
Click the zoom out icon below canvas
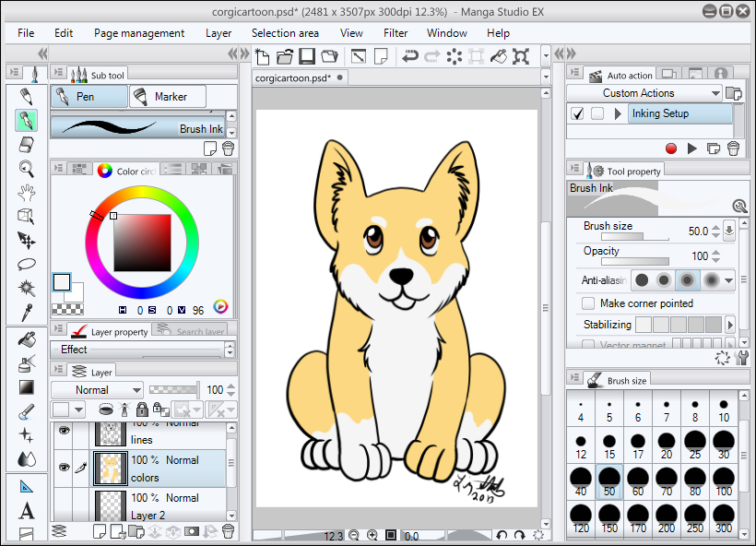point(354,535)
